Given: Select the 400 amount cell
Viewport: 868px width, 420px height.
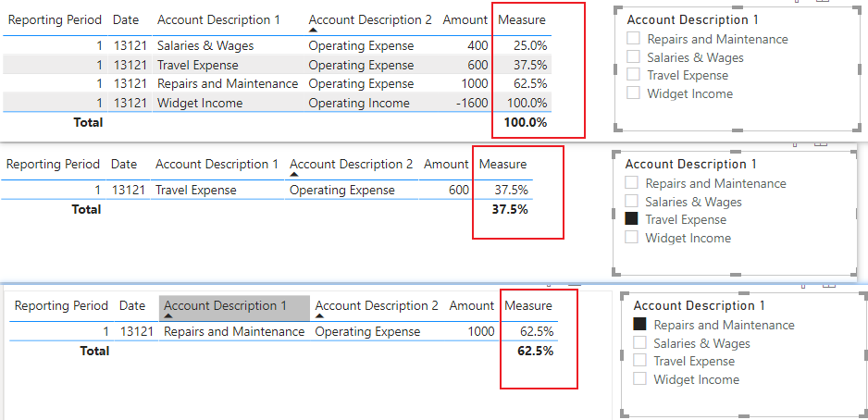Looking at the screenshot, I should pyautogui.click(x=477, y=46).
